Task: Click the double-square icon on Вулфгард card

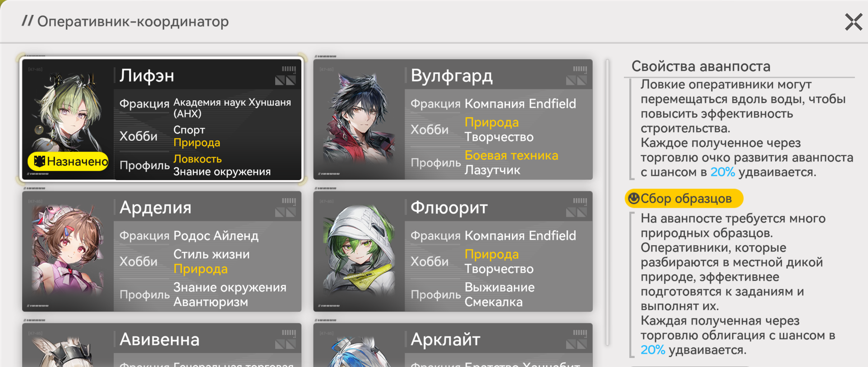Action: point(576,80)
